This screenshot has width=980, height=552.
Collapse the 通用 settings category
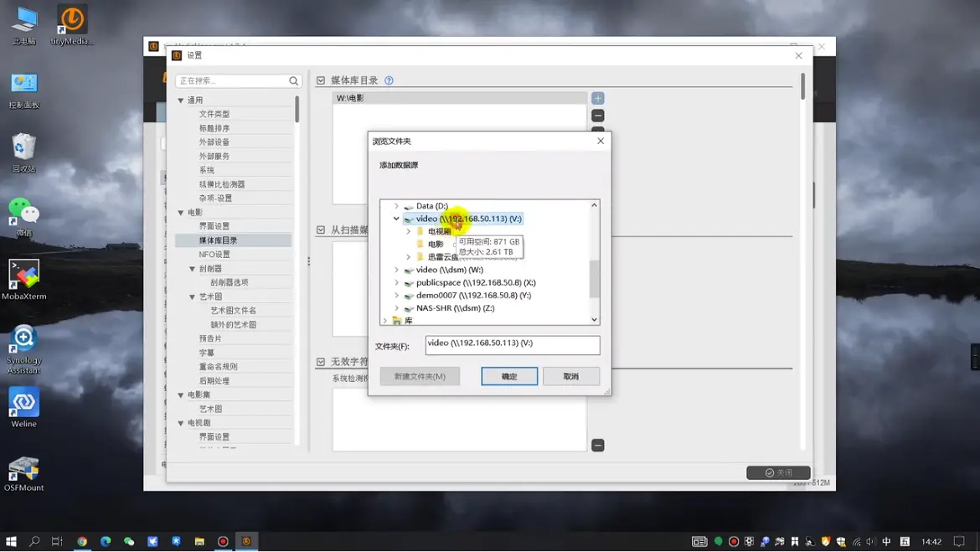coord(181,101)
